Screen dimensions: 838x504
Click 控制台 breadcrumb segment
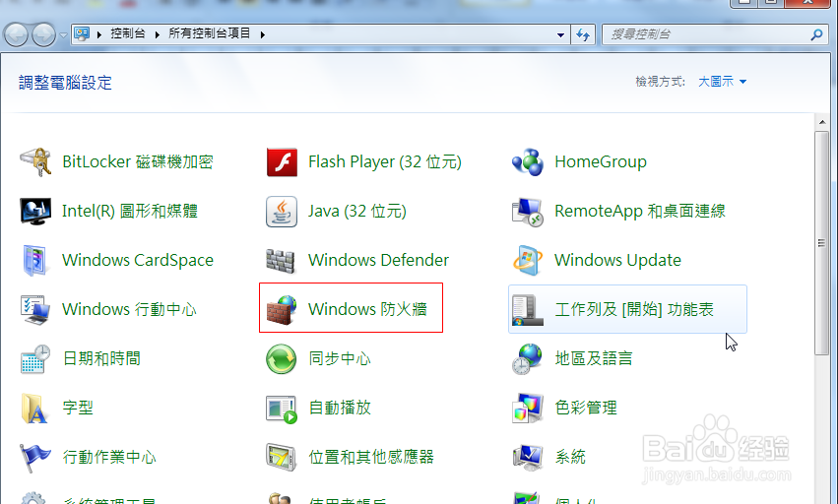(128, 33)
